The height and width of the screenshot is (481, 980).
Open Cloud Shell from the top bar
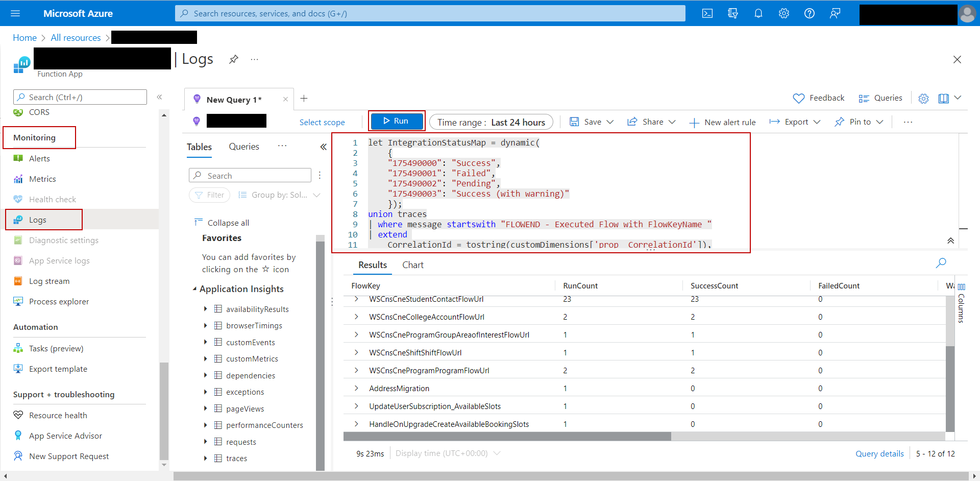pos(707,13)
